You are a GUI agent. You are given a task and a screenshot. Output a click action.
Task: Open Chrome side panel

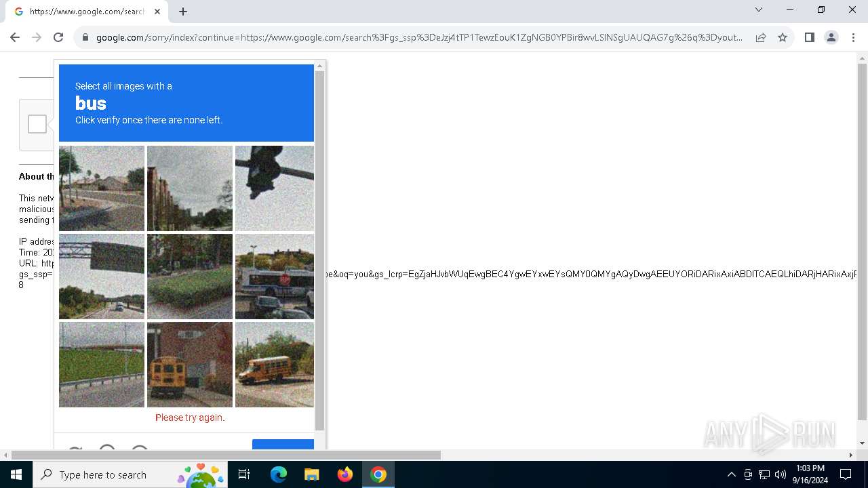point(809,37)
